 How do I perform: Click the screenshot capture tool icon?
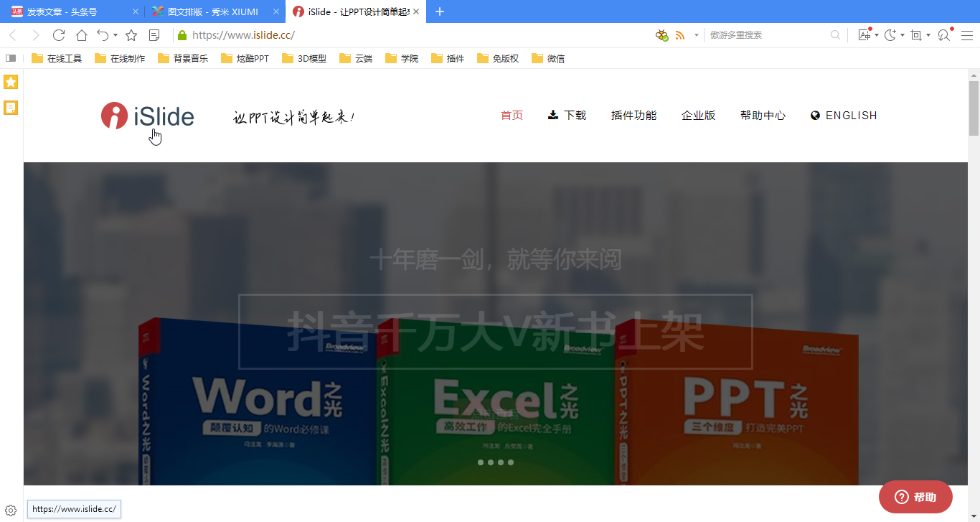[916, 35]
